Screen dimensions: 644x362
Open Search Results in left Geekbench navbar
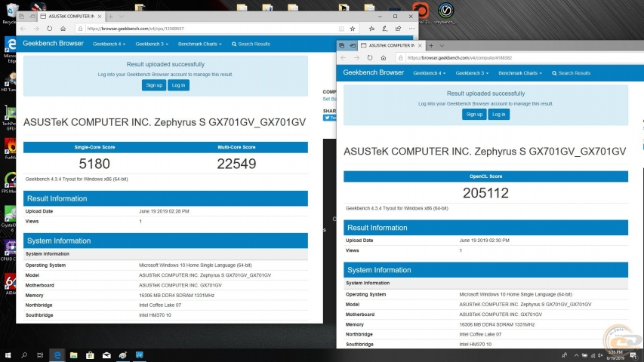click(251, 44)
